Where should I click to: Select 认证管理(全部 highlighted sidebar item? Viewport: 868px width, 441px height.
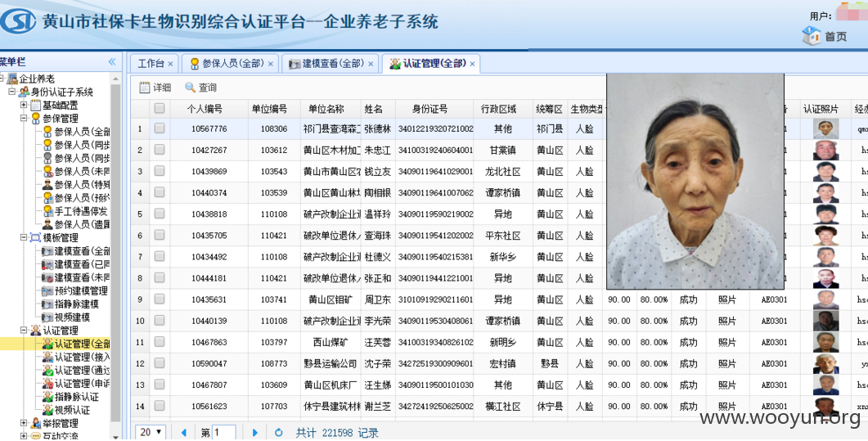[76, 344]
